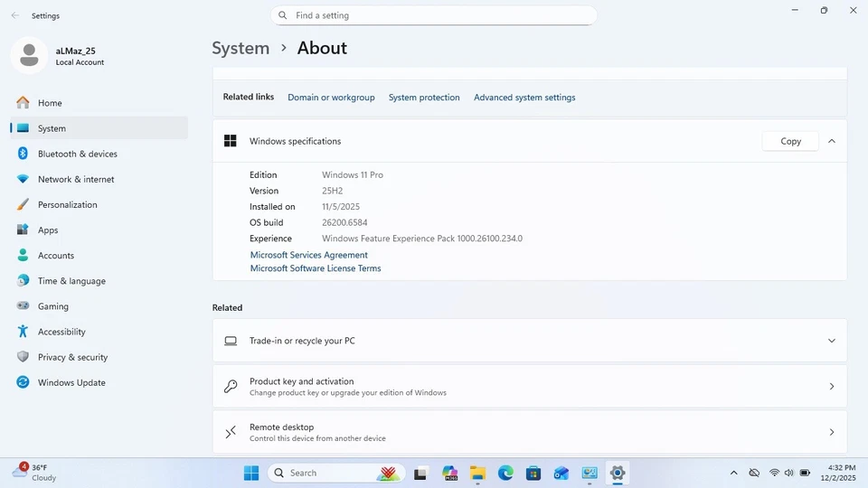
Task: Open the Copilot app in taskbar
Action: tap(449, 473)
